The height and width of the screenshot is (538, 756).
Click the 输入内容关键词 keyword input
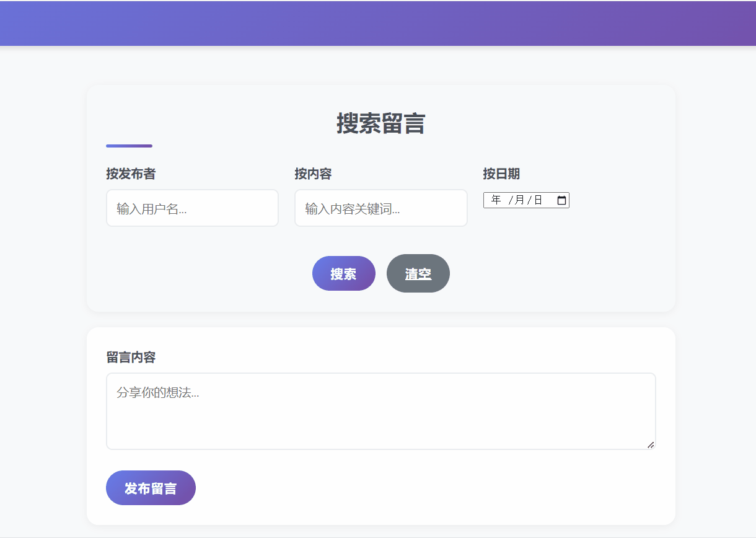click(380, 208)
